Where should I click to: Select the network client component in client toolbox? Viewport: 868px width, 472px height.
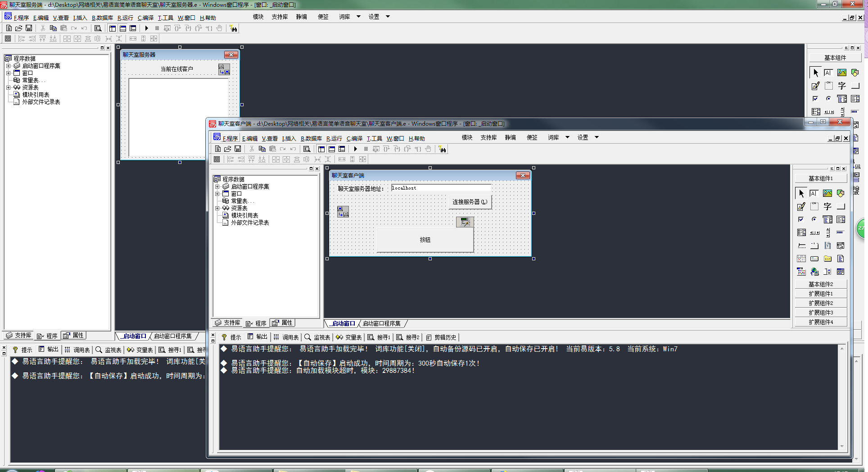click(x=814, y=272)
